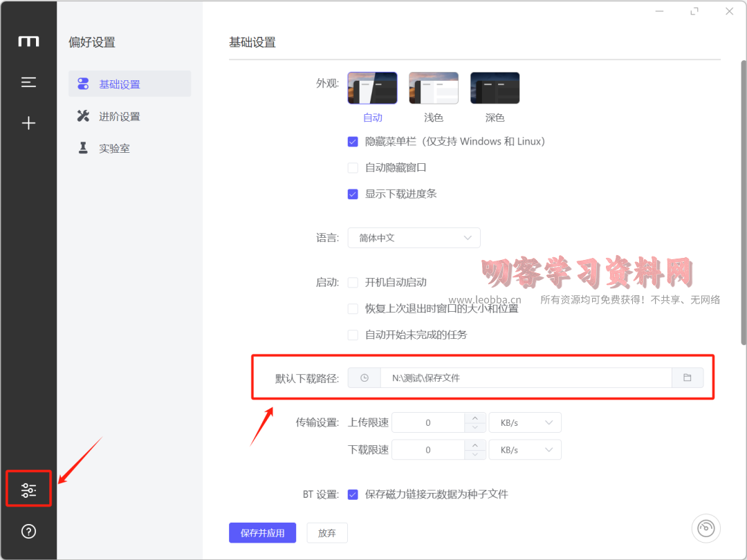Open the task list sidebar icon
Viewport: 747px width, 560px height.
click(x=28, y=82)
